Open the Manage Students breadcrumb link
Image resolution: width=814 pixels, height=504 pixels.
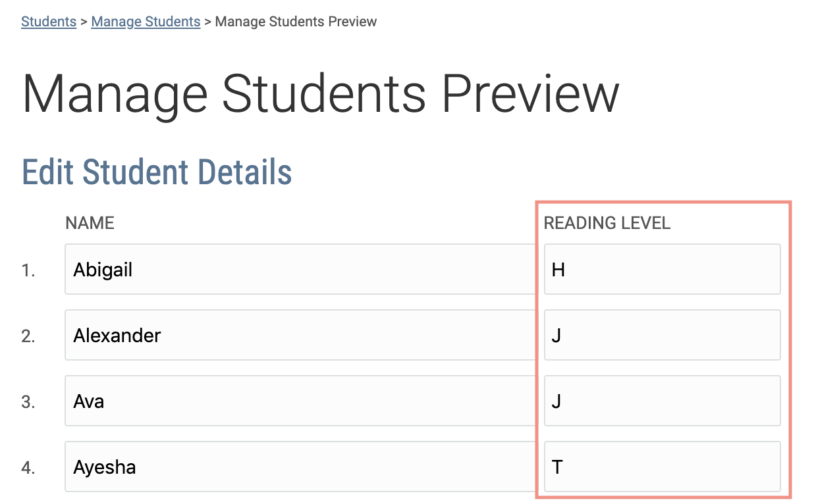146,21
